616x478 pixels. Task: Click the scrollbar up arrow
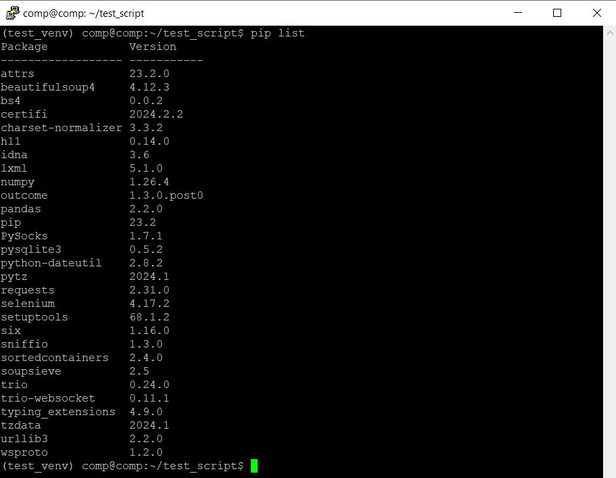(x=610, y=33)
